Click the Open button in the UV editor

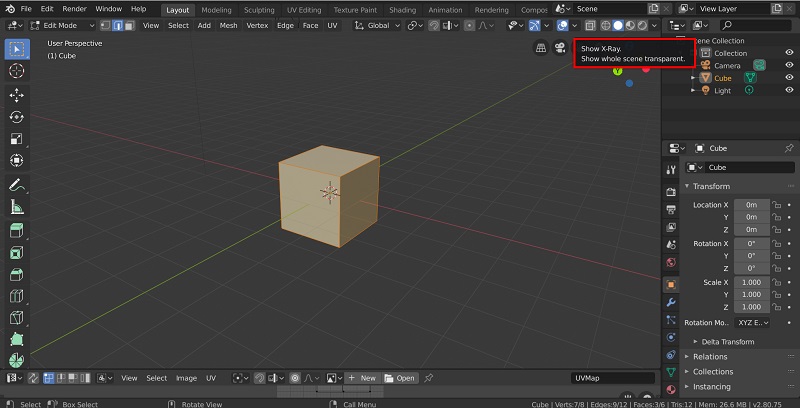coord(400,378)
